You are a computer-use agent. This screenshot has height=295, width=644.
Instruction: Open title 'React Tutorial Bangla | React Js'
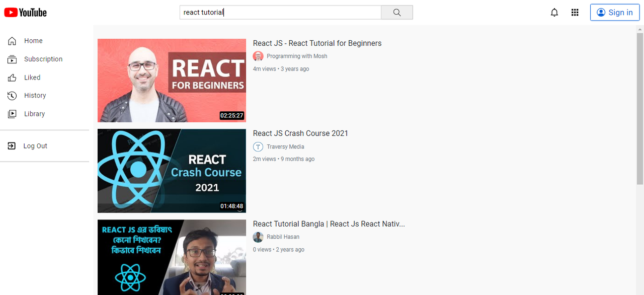click(329, 224)
